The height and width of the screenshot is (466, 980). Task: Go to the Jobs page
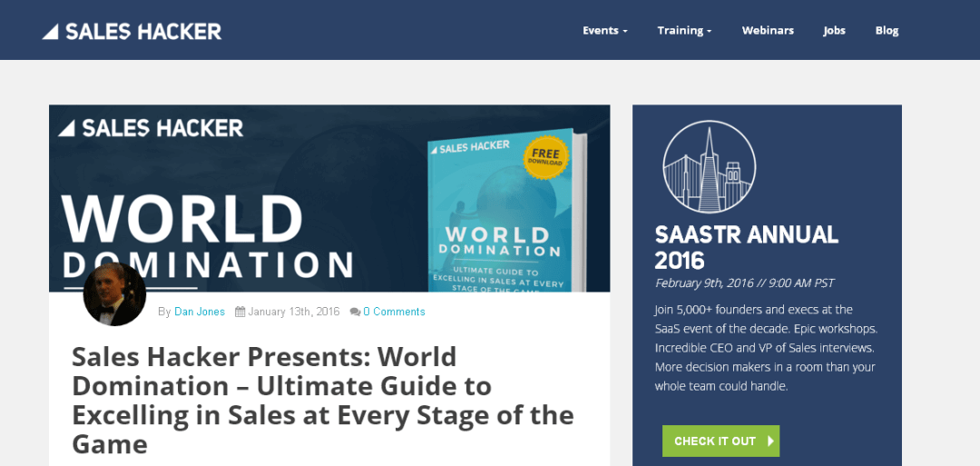[x=835, y=30]
